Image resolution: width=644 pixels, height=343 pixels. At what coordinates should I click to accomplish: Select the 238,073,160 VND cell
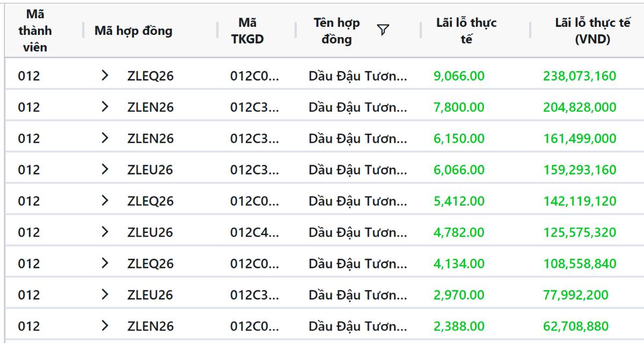(x=580, y=76)
